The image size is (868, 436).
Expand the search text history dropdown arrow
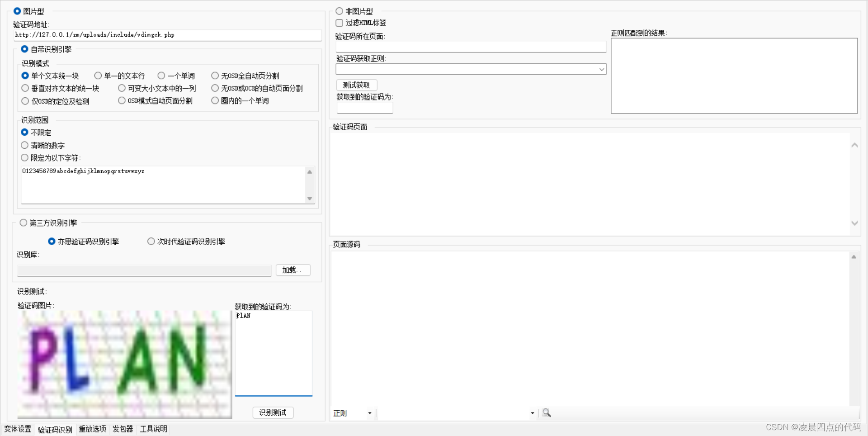pos(533,413)
